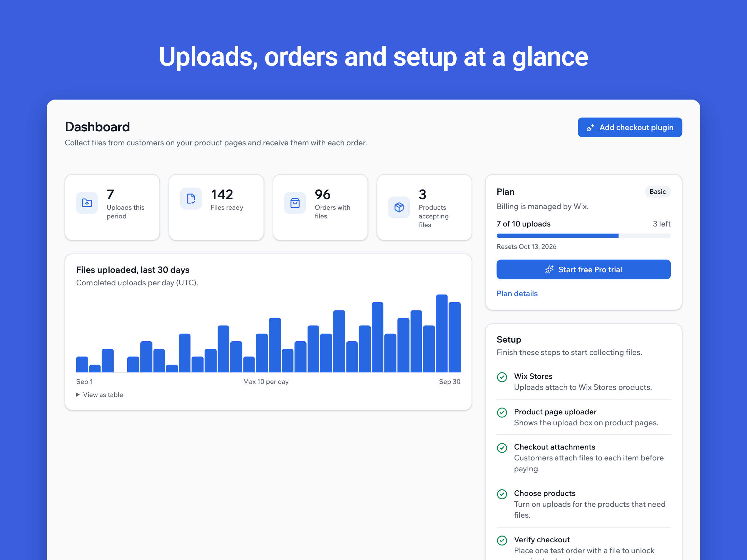
Task: Click the upload folder icon beside Uploads this period
Action: coord(87,203)
